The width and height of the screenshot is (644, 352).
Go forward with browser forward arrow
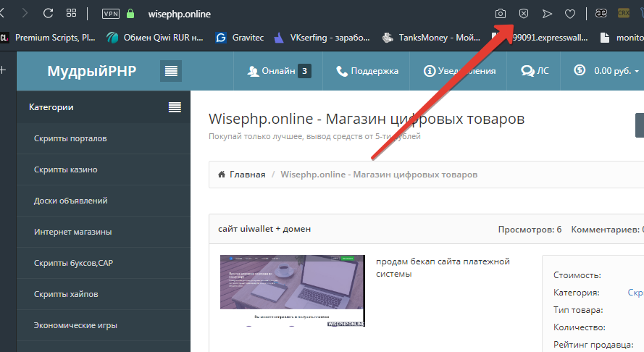(x=25, y=13)
